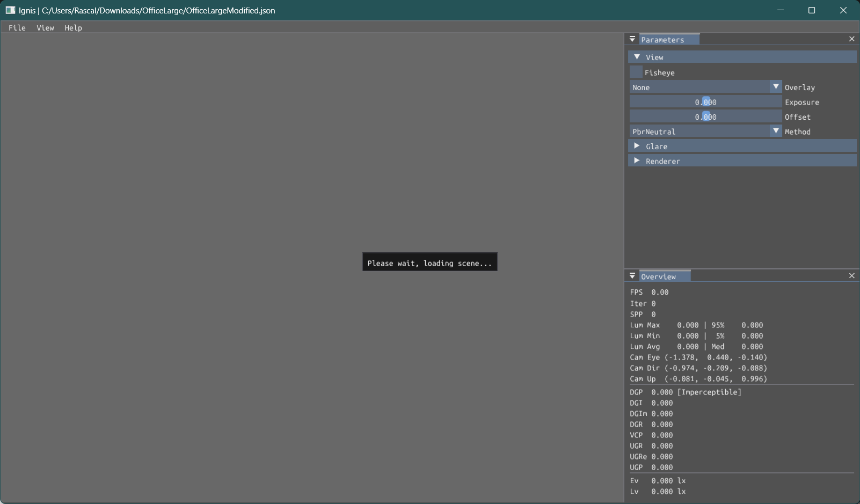Click the Parameters panel collapse triangle icon
Screen dimensions: 860x504
632,39
